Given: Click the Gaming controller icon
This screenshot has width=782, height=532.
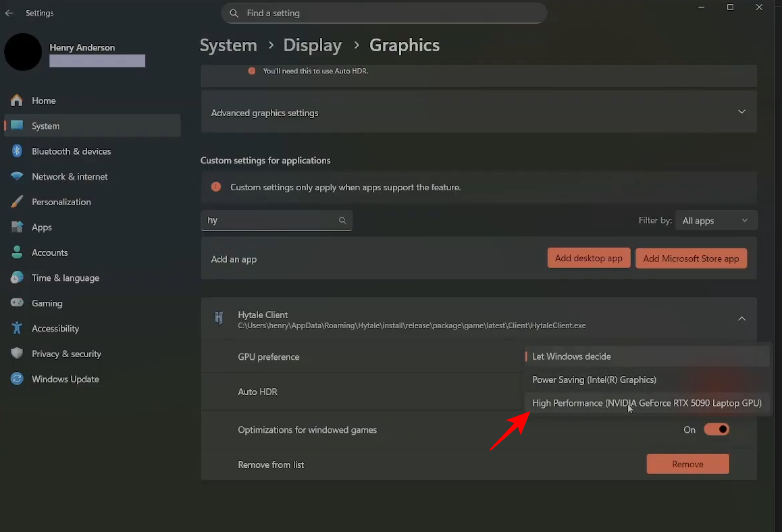Looking at the screenshot, I should pos(17,303).
